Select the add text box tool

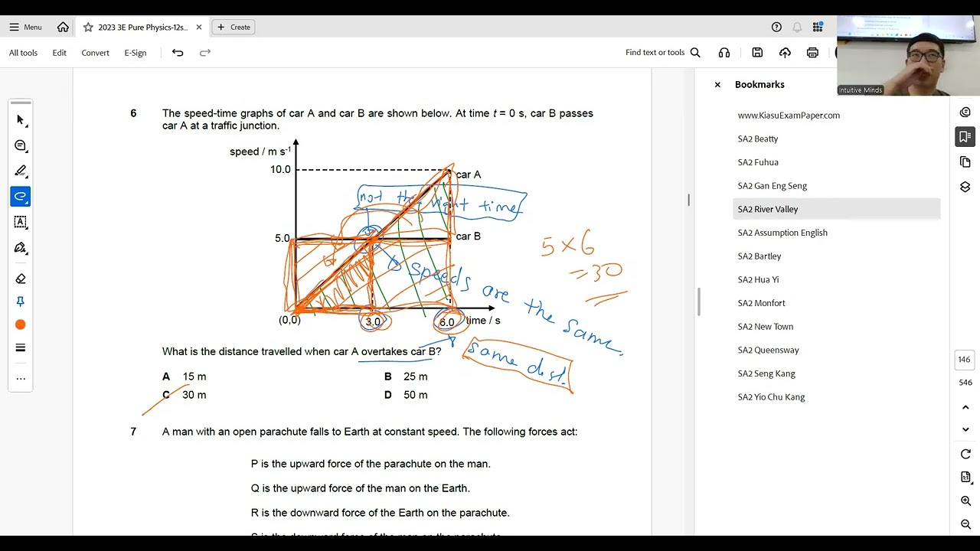pyautogui.click(x=21, y=222)
